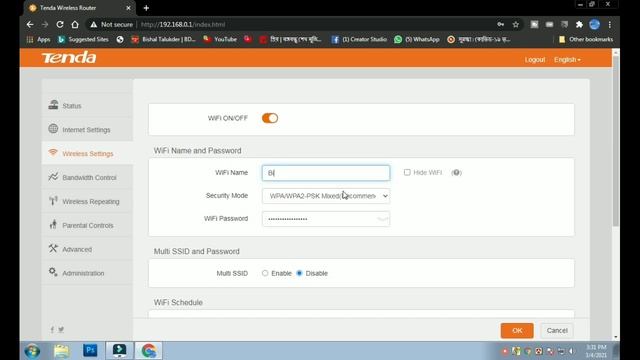
Task: Open the WhatsApp bookmark
Action: [417, 40]
